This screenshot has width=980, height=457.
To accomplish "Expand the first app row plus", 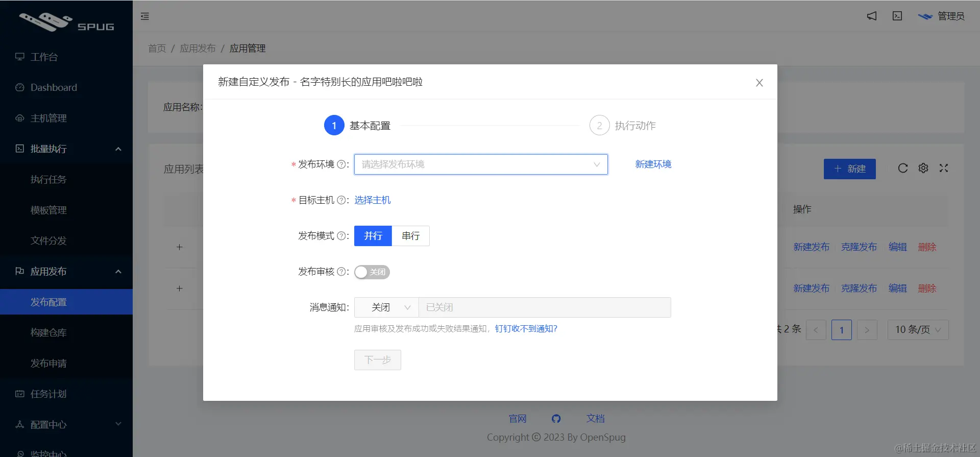I will coord(179,247).
